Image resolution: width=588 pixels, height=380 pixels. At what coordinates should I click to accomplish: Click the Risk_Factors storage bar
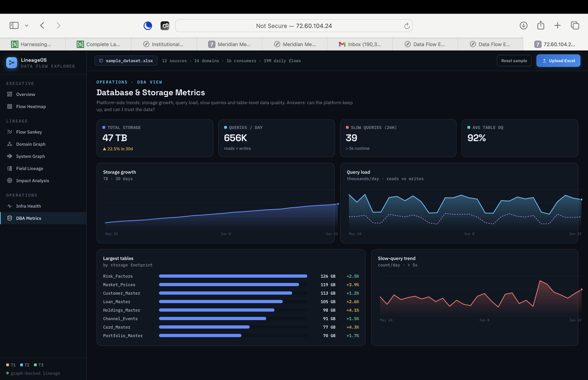click(233, 276)
